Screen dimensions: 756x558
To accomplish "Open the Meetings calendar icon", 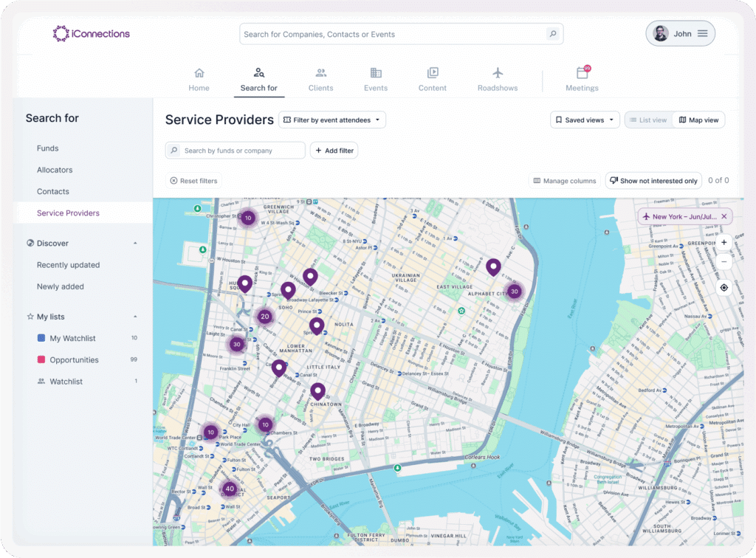I will pyautogui.click(x=582, y=73).
